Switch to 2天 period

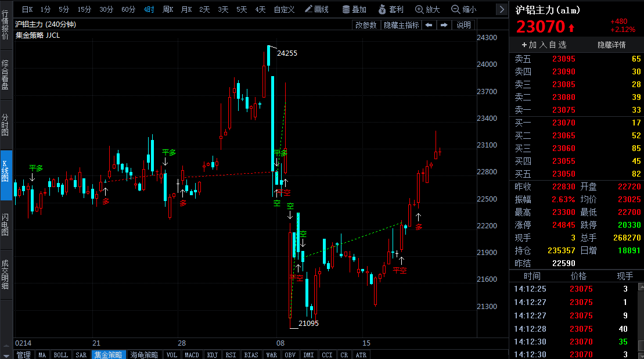tap(204, 9)
